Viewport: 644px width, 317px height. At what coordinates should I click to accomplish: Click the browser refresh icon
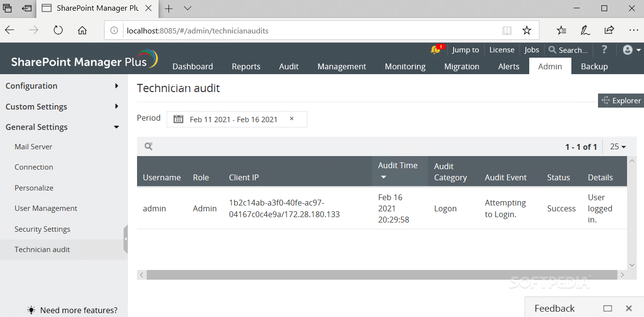(x=58, y=31)
